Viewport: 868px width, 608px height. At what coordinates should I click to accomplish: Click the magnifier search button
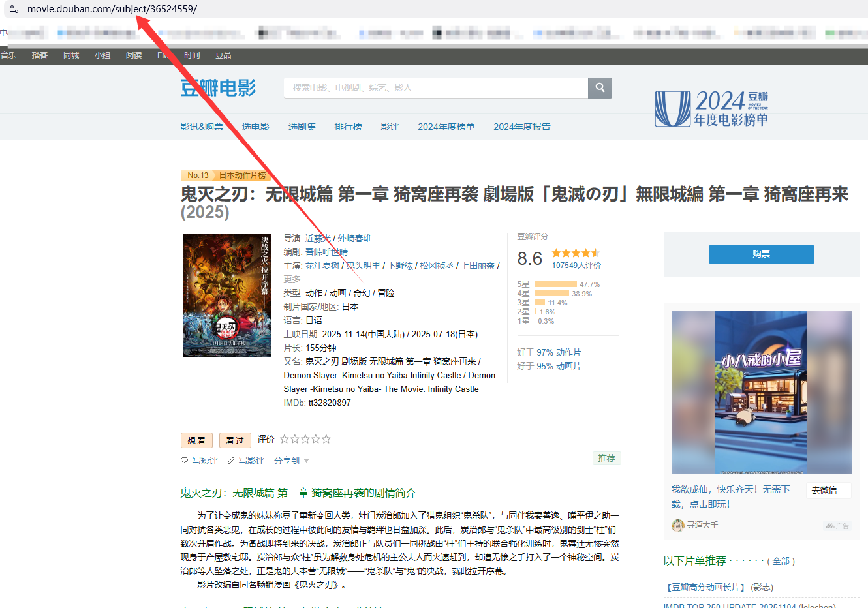pos(600,87)
